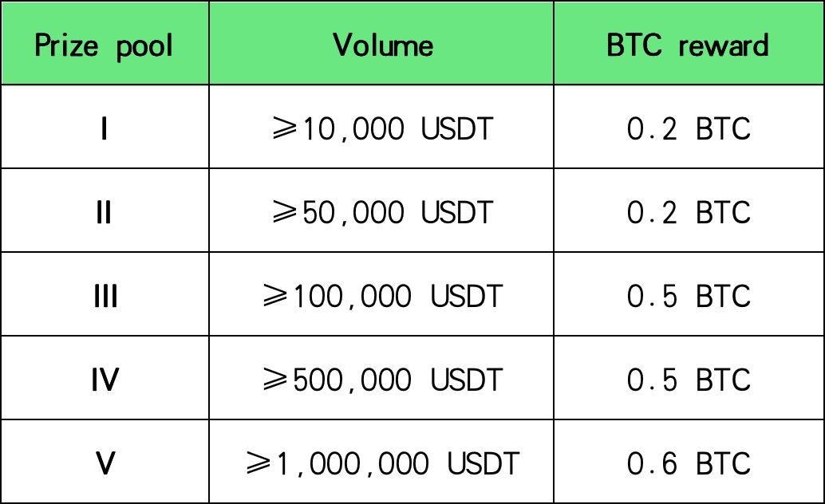The width and height of the screenshot is (825, 504).
Task: Click prize pool II cell
Action: (105, 213)
